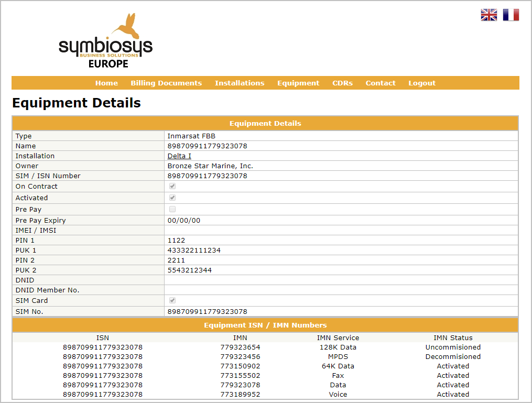Open the Installations menu
This screenshot has width=532, height=403.
coord(240,83)
